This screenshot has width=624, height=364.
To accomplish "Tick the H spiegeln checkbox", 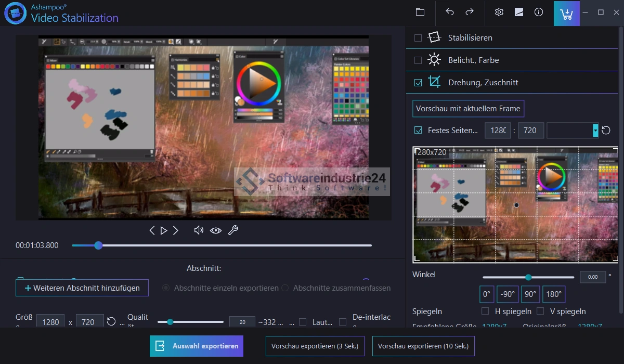I will [485, 311].
